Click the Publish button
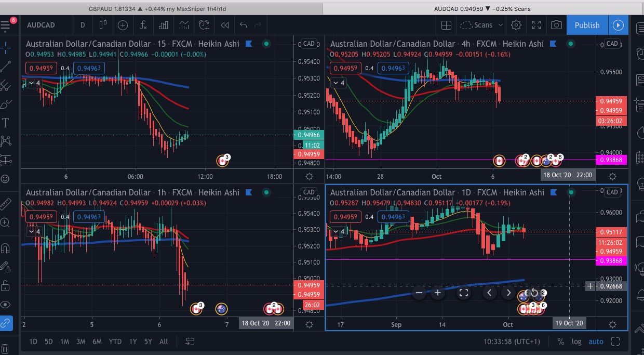Viewport: 644px width, 355px height. click(x=587, y=25)
